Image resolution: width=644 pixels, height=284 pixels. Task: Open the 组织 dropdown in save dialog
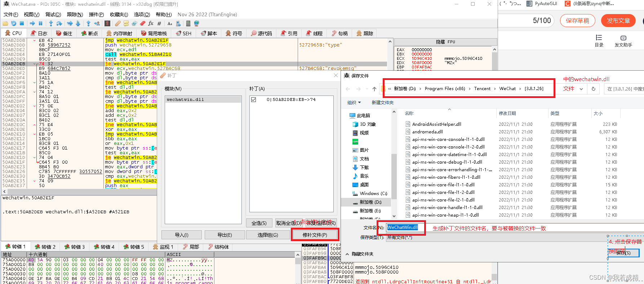pos(354,103)
